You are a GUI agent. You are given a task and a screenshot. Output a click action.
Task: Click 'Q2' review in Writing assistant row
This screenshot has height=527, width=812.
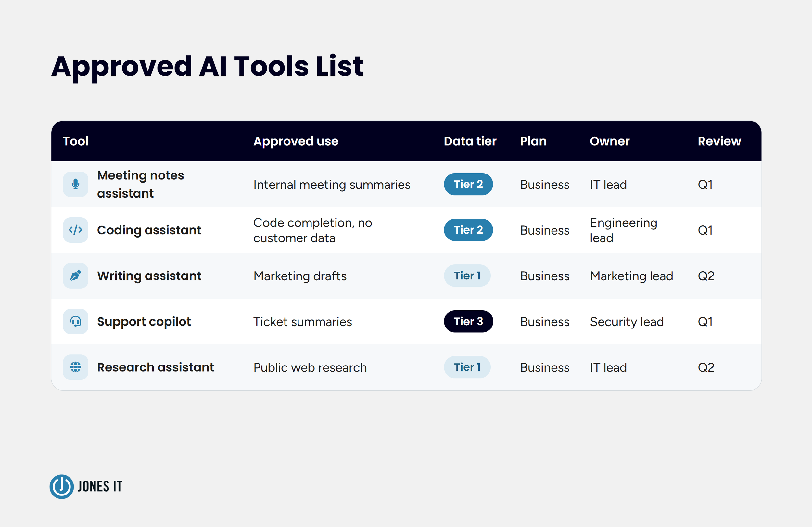tap(706, 276)
